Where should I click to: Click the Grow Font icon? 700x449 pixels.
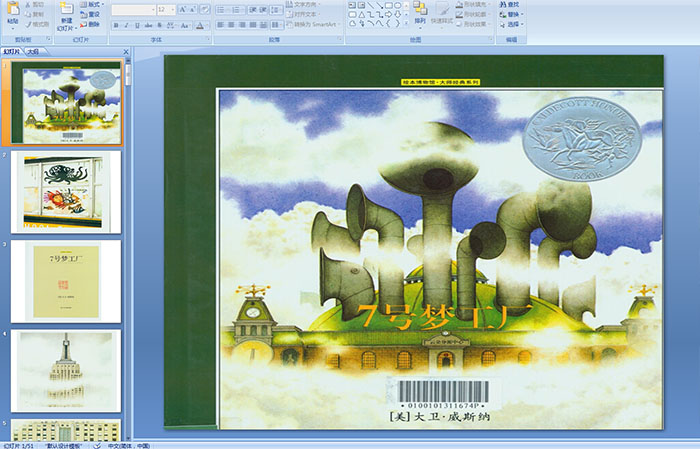point(183,9)
